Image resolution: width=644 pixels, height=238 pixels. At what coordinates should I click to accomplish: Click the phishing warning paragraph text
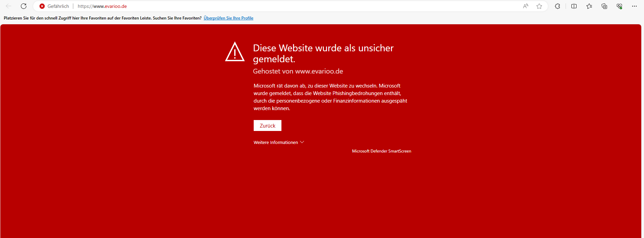pyautogui.click(x=330, y=97)
